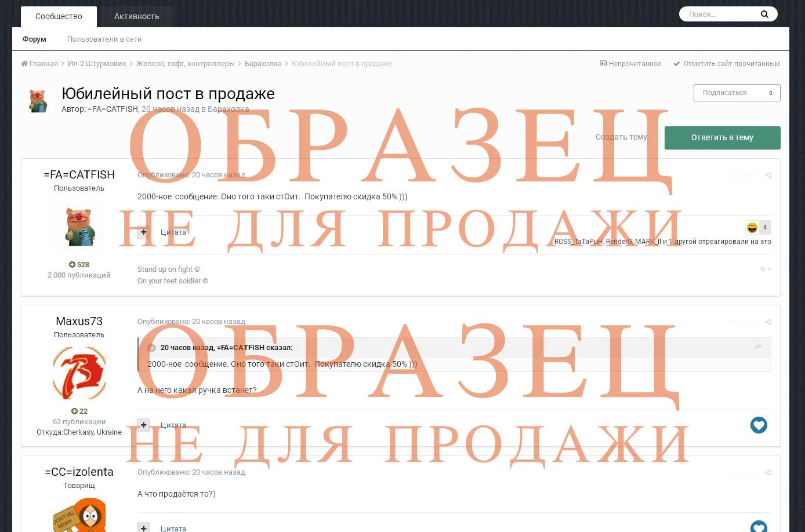Click the =FA=CATFISH reputation 528 badge
This screenshot has height=532, width=805.
(79, 264)
